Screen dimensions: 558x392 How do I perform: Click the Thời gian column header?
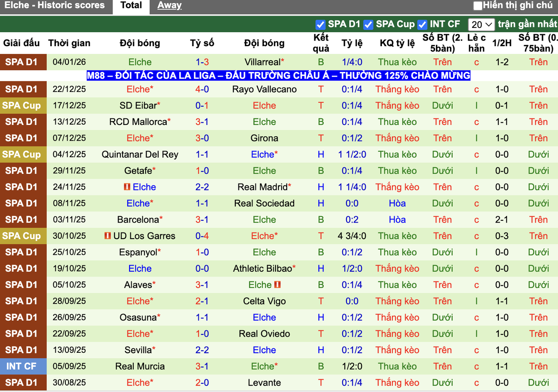tap(69, 43)
